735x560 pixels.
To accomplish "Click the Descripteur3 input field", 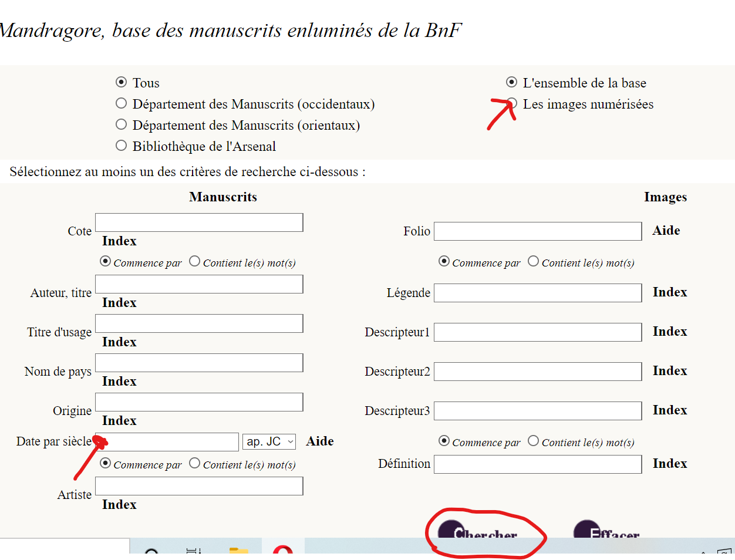I will [538, 411].
